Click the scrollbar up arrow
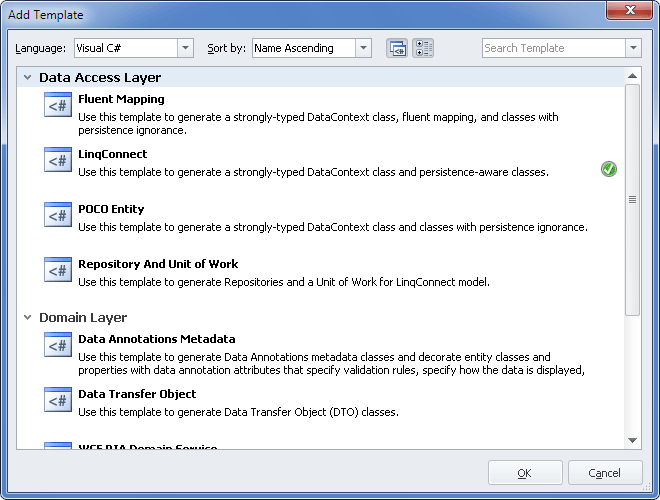Viewport: 660px width, 500px height. coord(632,76)
